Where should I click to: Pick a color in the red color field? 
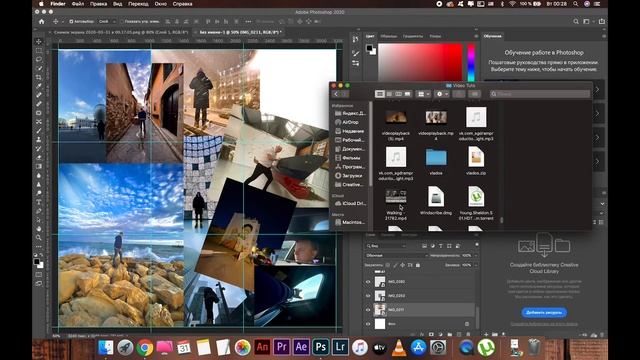(420, 62)
